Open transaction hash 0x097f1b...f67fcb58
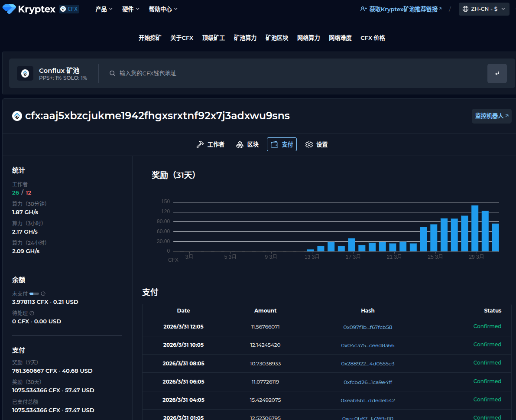Image resolution: width=516 pixels, height=420 pixels. [367, 327]
